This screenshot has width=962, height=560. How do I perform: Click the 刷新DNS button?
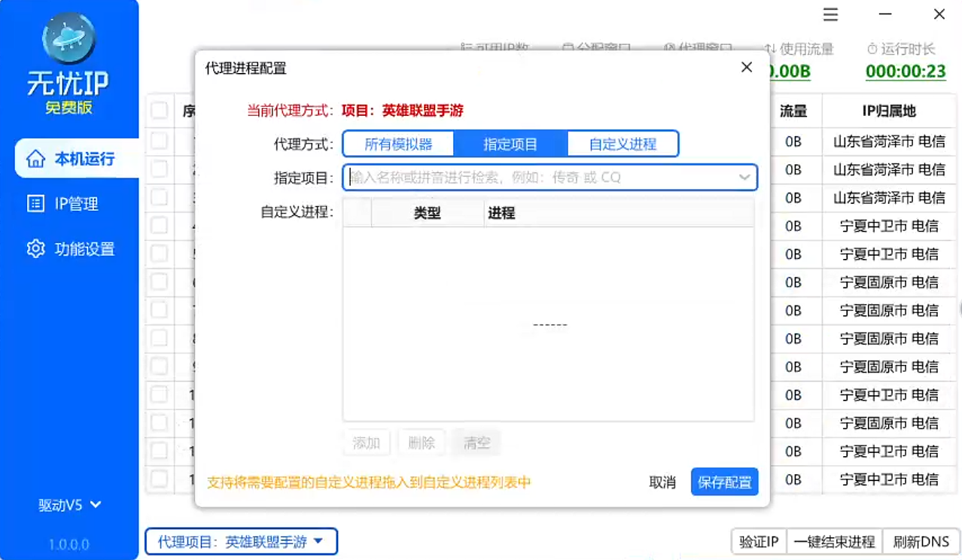[x=921, y=541]
